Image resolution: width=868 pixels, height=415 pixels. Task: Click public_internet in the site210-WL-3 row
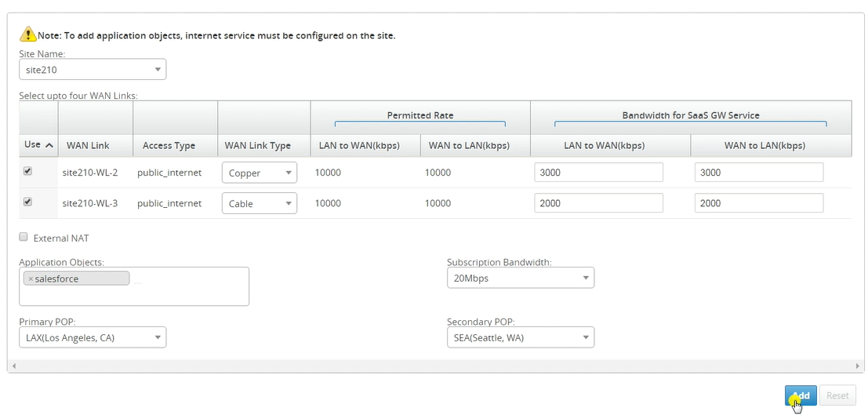(x=169, y=203)
